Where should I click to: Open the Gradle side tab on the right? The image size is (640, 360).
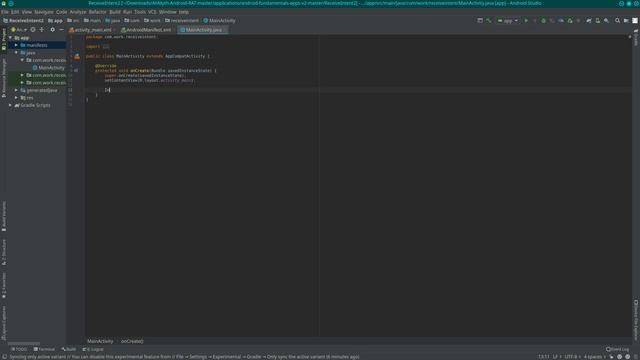click(x=636, y=37)
